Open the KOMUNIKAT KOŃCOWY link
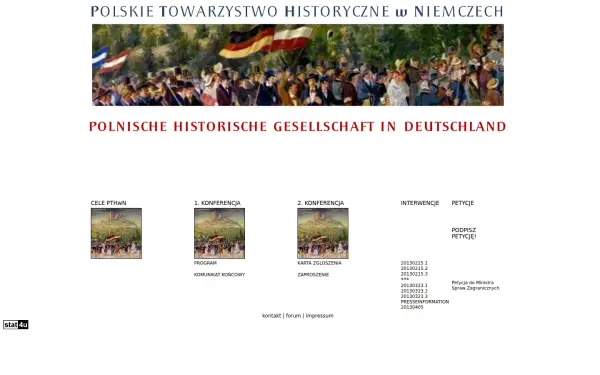600x375 pixels. pyautogui.click(x=219, y=275)
